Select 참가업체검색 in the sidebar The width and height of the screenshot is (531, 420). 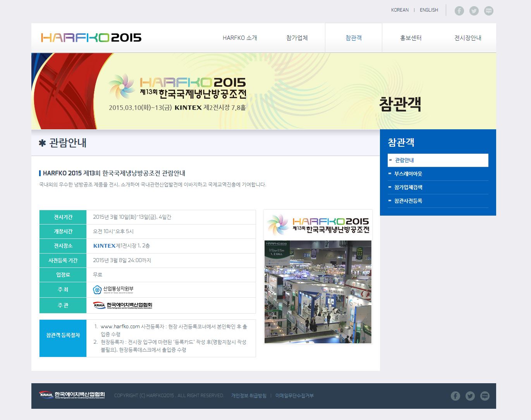438,187
